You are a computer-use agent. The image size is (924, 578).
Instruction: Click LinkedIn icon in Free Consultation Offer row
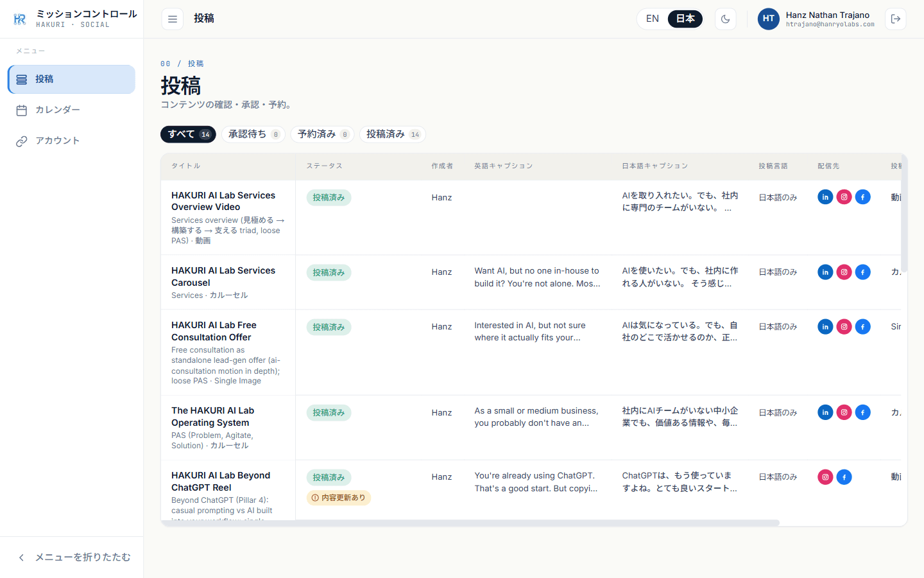[x=825, y=327]
